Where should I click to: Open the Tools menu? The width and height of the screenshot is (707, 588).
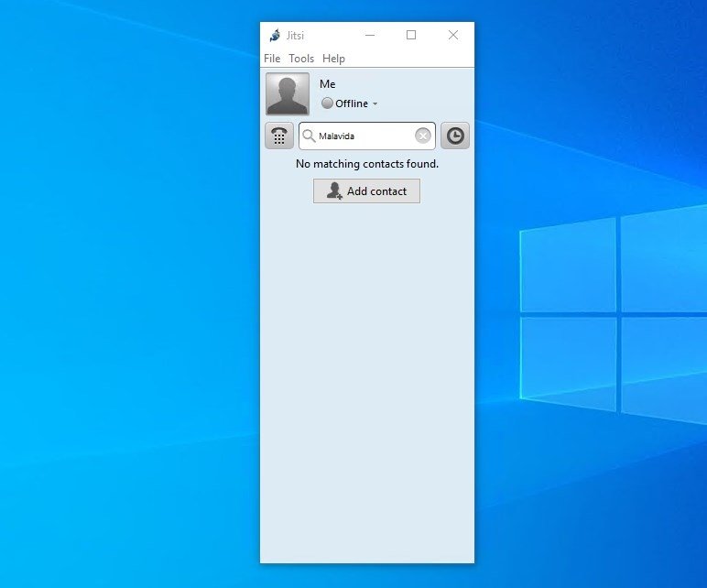click(x=301, y=59)
